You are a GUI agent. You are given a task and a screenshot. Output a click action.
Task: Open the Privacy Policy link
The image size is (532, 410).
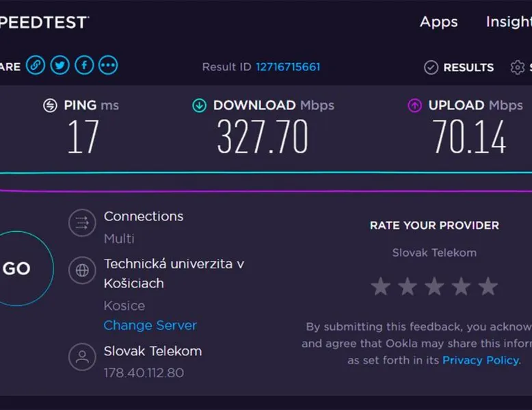click(x=481, y=360)
